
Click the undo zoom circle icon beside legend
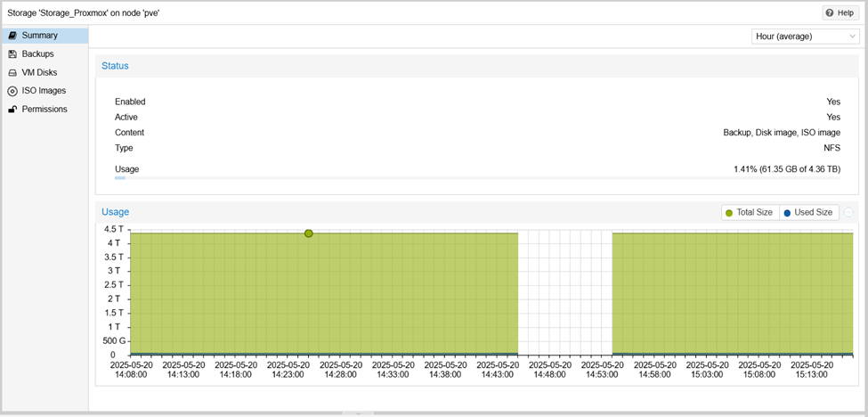pos(848,212)
